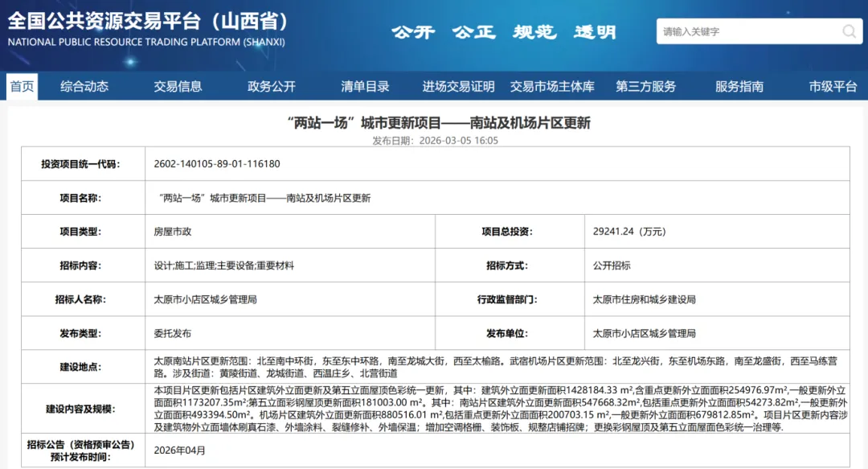The width and height of the screenshot is (868, 469).
Task: Click the 太原市住房和城乡建设局 value
Action: click(644, 299)
